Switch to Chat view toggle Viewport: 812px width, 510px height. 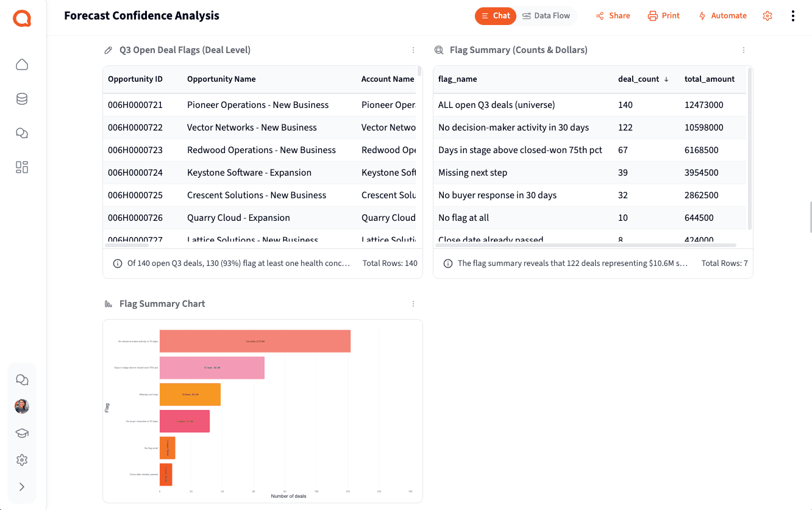coord(495,16)
